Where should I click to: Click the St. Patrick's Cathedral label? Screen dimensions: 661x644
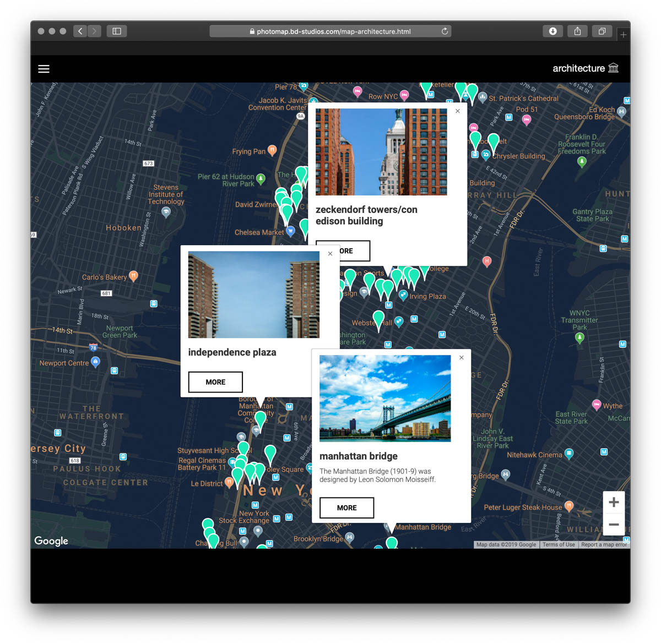pyautogui.click(x=524, y=99)
